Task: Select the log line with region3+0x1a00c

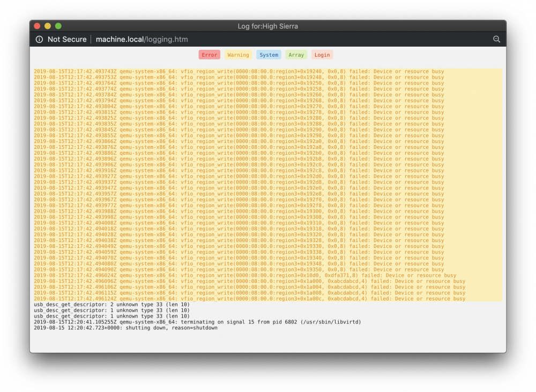Action: [x=250, y=298]
